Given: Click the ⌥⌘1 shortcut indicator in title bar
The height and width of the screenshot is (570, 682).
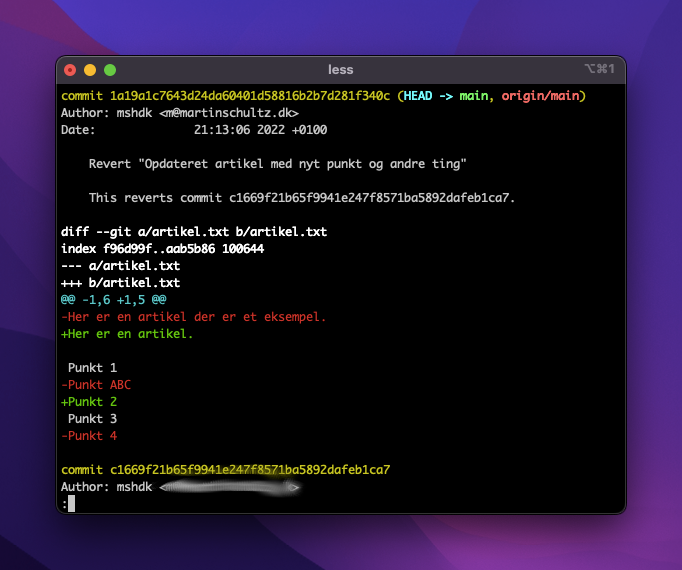Looking at the screenshot, I should point(599,69).
